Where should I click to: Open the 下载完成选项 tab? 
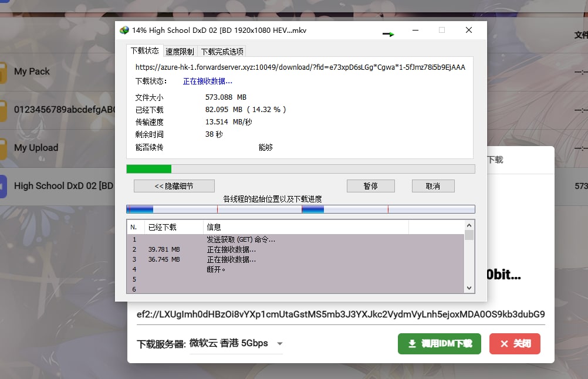(222, 52)
